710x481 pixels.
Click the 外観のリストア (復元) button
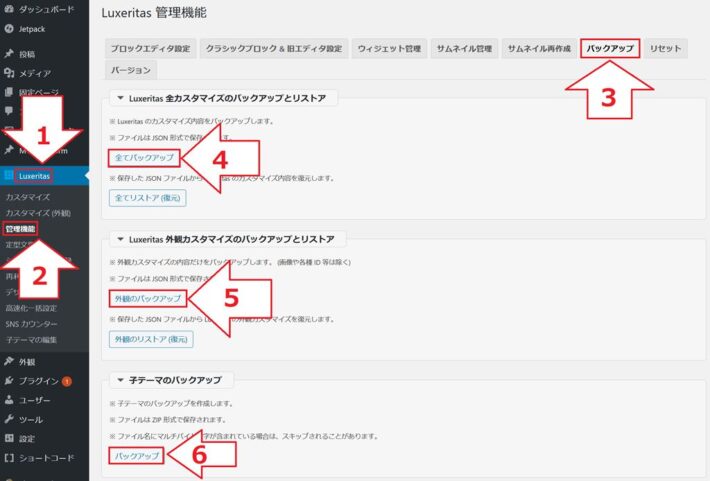pos(151,339)
